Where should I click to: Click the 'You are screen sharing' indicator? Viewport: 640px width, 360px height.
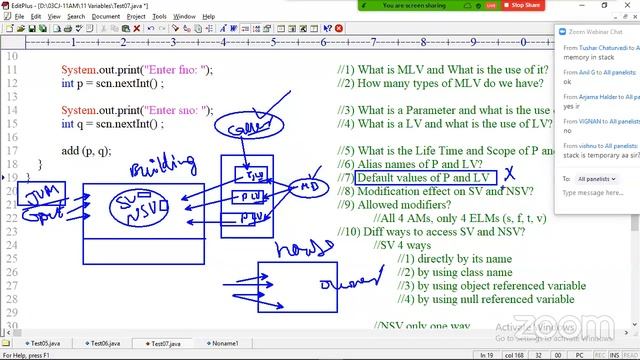tap(414, 5)
